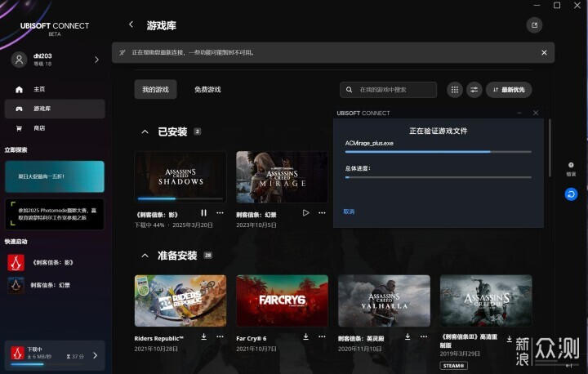This screenshot has height=374, width=588.
Task: Download Far Cry 6 with the download icon
Action: [x=306, y=337]
